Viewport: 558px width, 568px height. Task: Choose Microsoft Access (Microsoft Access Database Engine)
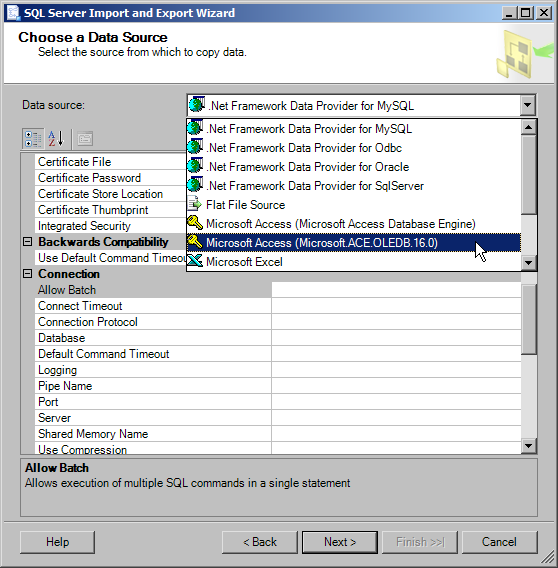click(354, 224)
